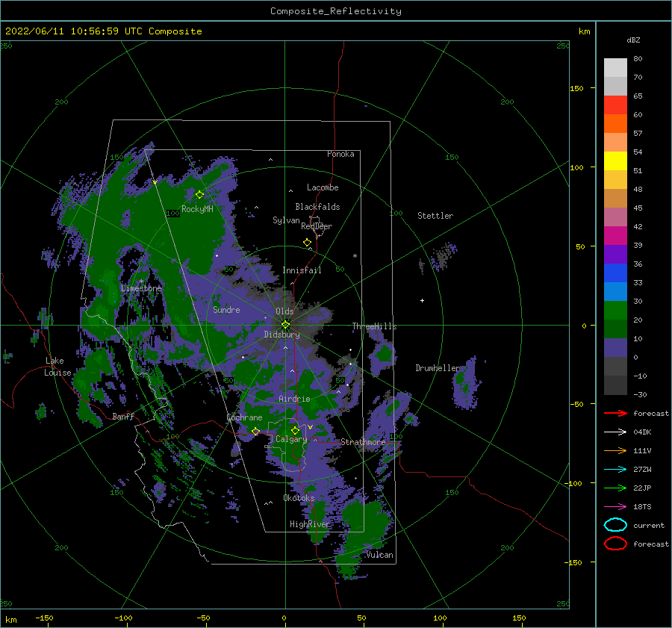Click the yellow V marker east of Calgary
This screenshot has height=628, width=672.
(310, 427)
